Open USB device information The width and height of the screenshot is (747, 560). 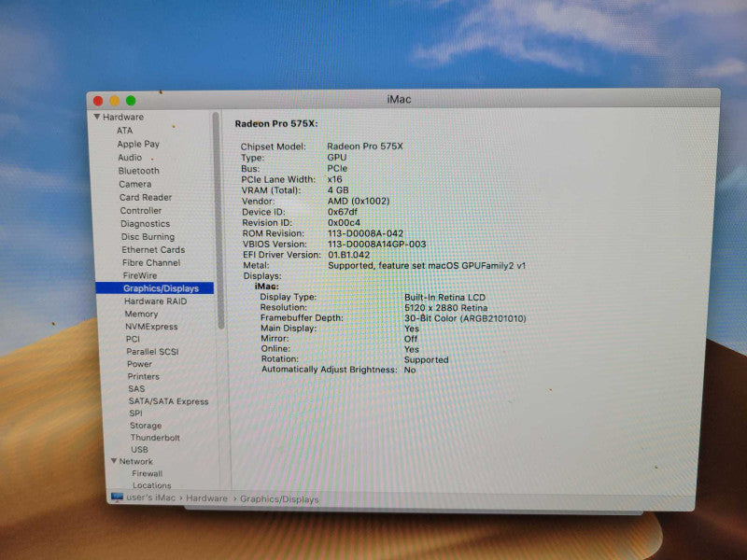(x=139, y=449)
